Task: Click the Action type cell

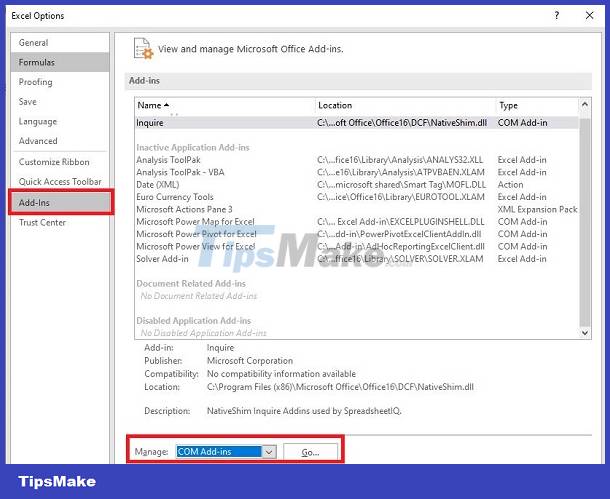Action: tap(510, 185)
